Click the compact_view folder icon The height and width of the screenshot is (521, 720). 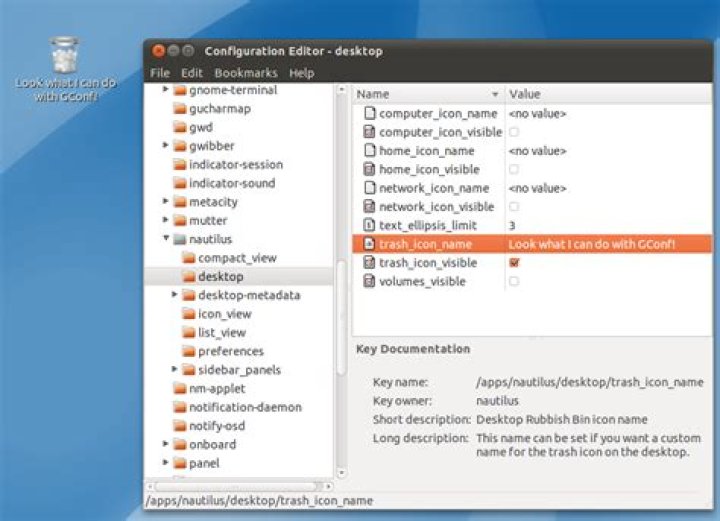pos(189,258)
